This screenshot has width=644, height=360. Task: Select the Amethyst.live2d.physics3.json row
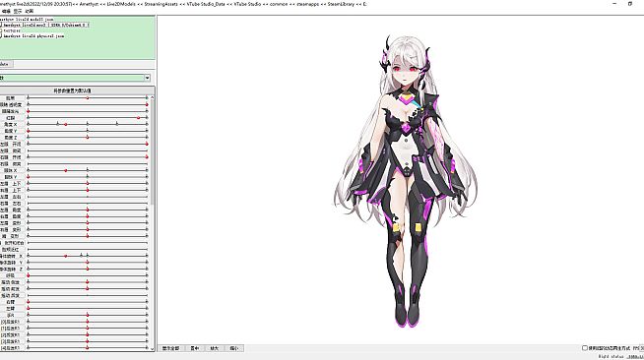[x=33, y=36]
